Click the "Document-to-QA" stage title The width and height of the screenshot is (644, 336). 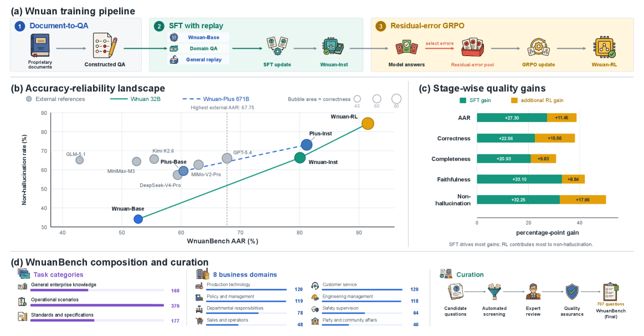coord(59,26)
